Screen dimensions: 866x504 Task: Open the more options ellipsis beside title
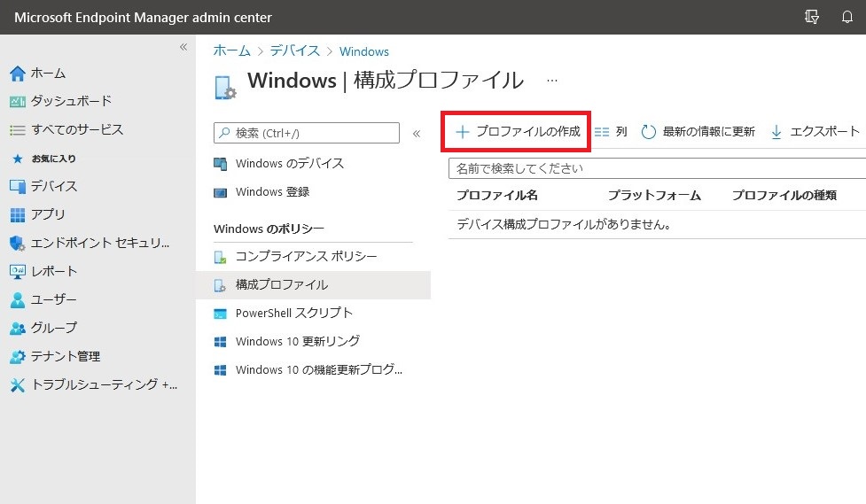pos(551,81)
